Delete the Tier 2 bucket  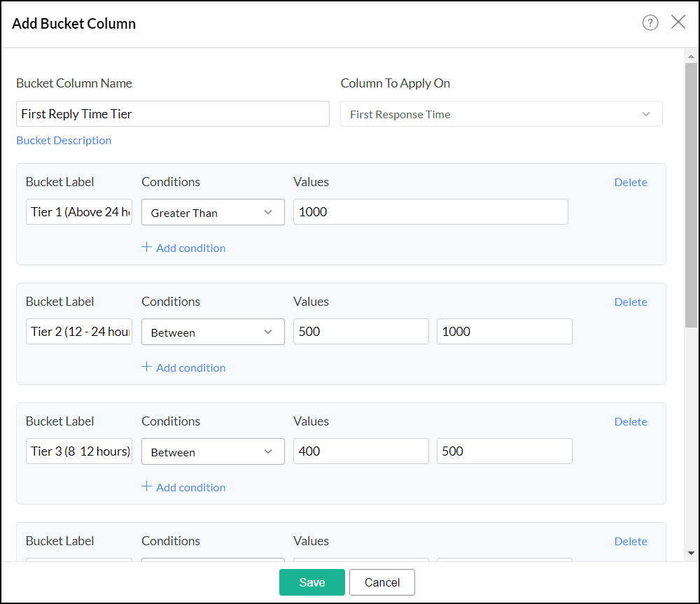pyautogui.click(x=631, y=302)
